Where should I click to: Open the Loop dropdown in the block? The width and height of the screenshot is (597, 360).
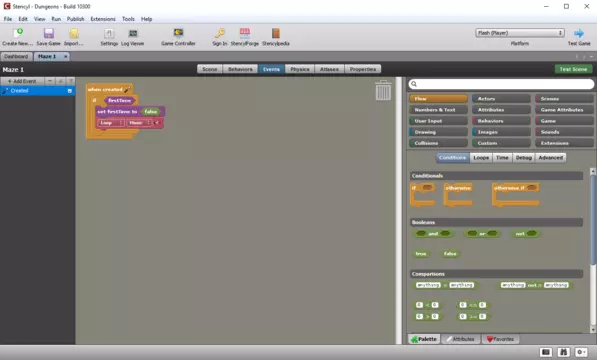[111, 123]
